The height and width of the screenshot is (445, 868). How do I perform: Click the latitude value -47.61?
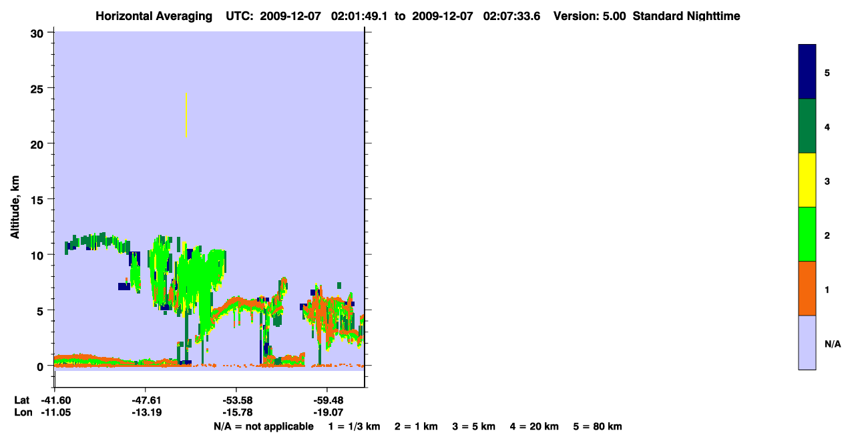[146, 400]
